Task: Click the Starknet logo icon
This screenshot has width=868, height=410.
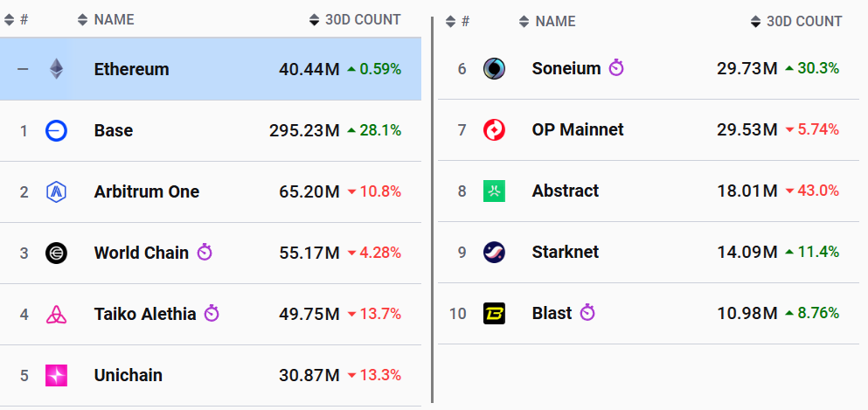Action: 494,252
